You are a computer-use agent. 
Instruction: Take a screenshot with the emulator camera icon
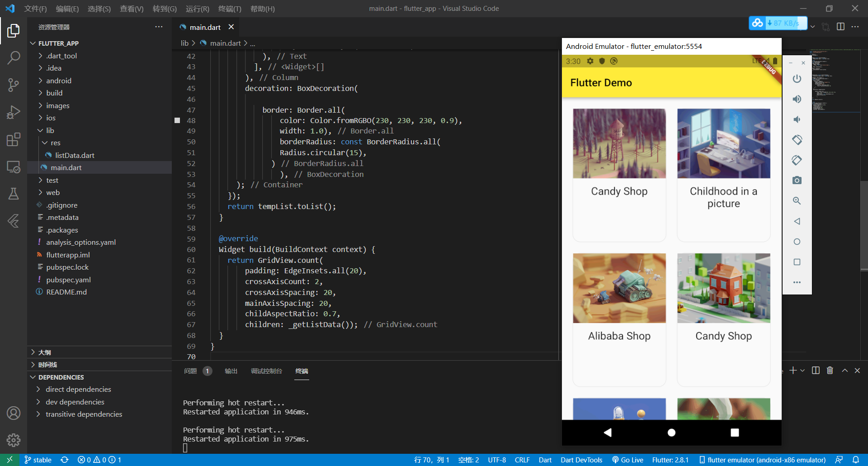pos(797,180)
